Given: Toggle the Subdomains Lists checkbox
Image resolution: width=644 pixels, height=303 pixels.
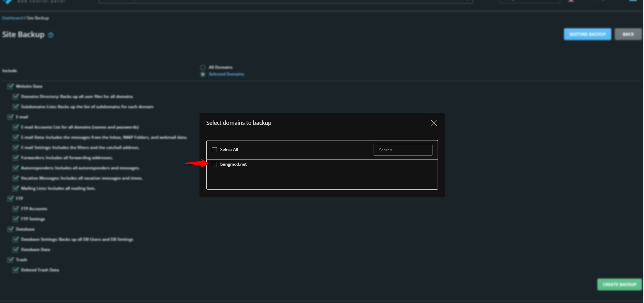Looking at the screenshot, I should tap(16, 107).
